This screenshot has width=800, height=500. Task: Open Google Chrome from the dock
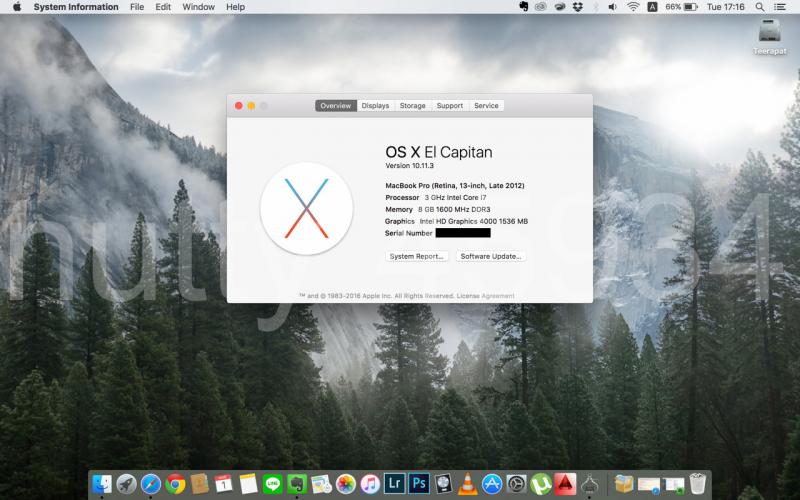pos(175,484)
